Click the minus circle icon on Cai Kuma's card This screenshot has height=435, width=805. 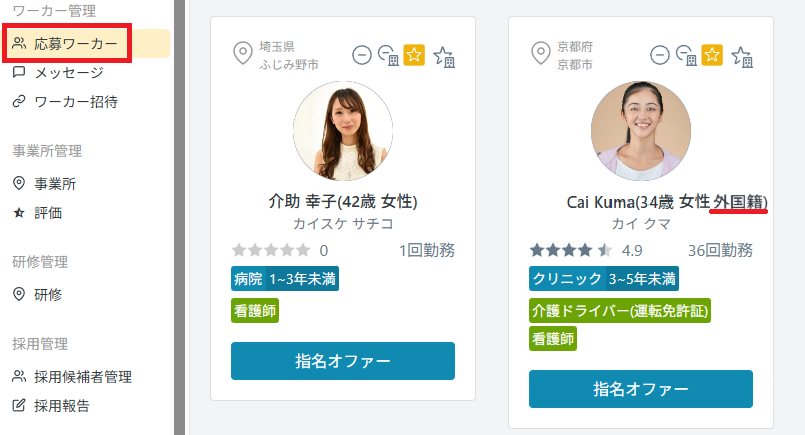point(660,55)
